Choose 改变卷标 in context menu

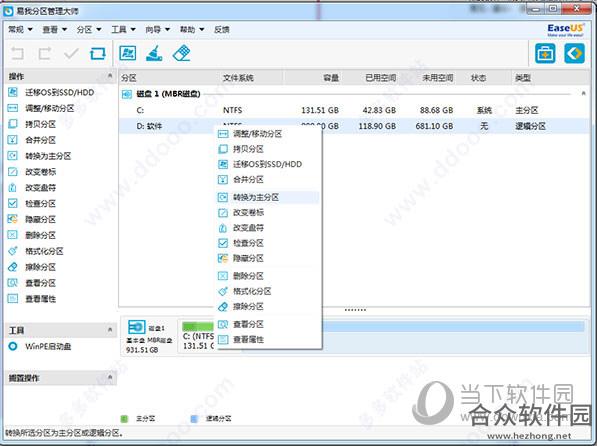pyautogui.click(x=268, y=213)
